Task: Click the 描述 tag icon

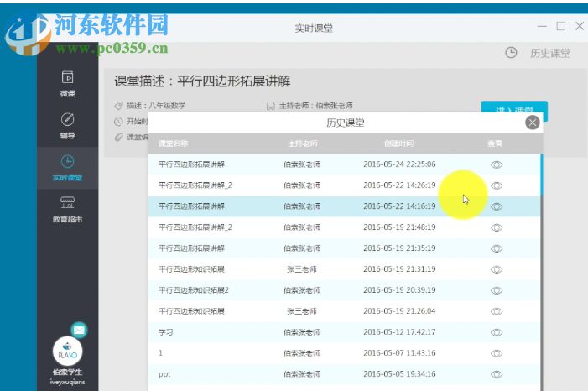Action: 118,106
